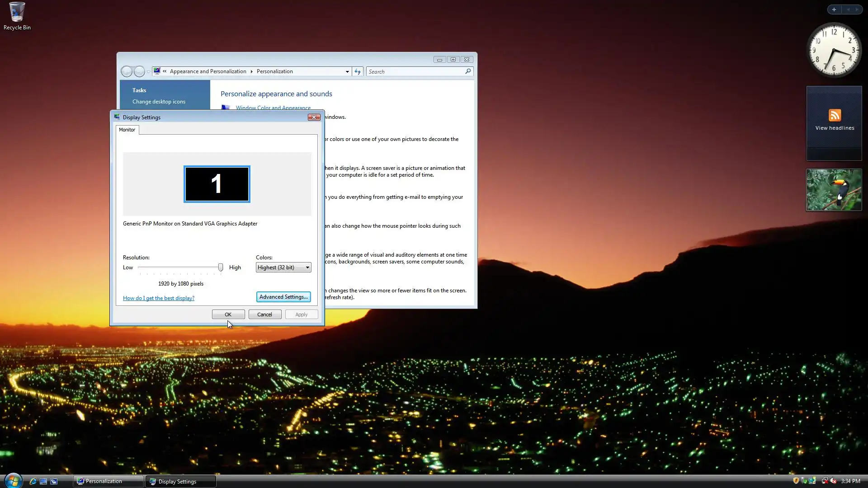Click Switch between windows icon
Screen dimensions: 868x488
(x=54, y=481)
